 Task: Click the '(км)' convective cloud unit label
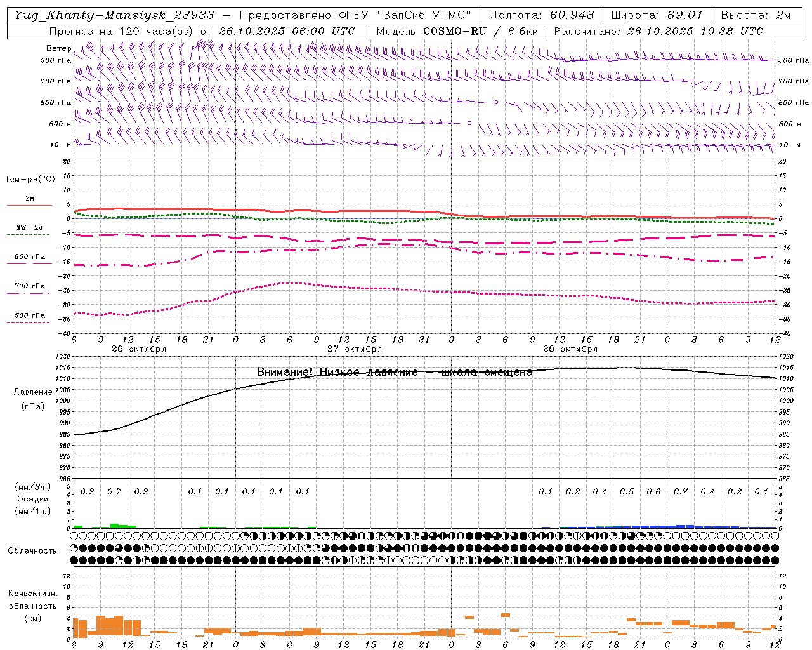[x=33, y=618]
